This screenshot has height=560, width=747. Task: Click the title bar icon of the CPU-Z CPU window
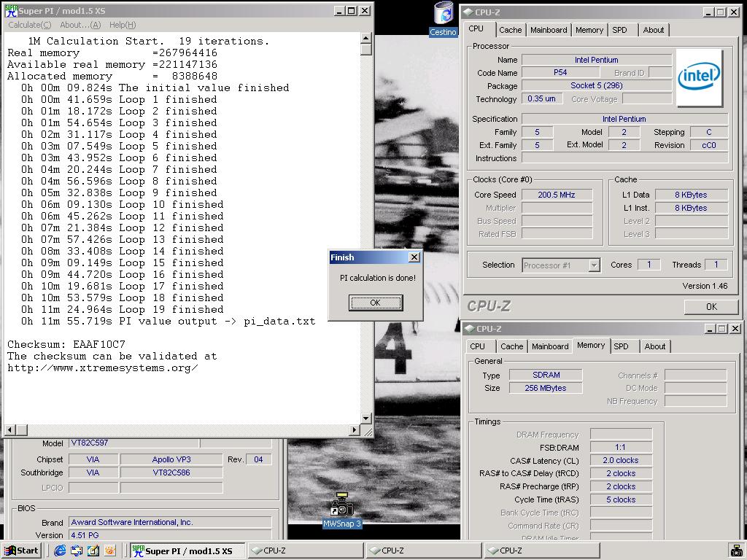click(x=468, y=12)
